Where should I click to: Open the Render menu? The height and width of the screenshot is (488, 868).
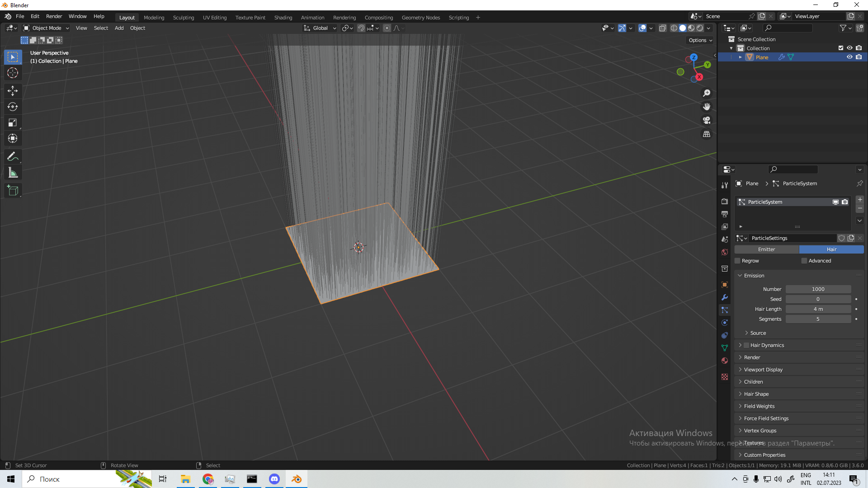coord(54,16)
